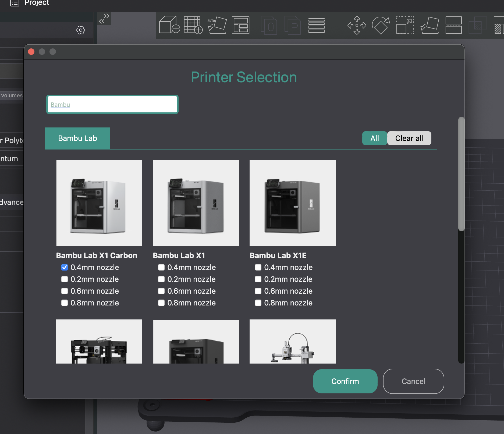Collapse the sidebar with the double-arrow icon
The width and height of the screenshot is (504, 434).
click(x=104, y=19)
